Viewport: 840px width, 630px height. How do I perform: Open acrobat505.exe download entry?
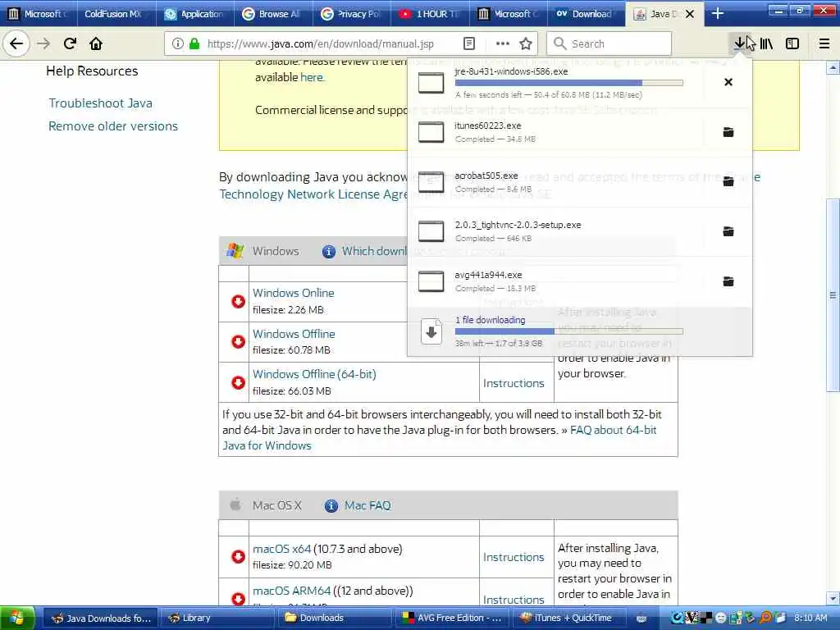[x=557, y=181]
